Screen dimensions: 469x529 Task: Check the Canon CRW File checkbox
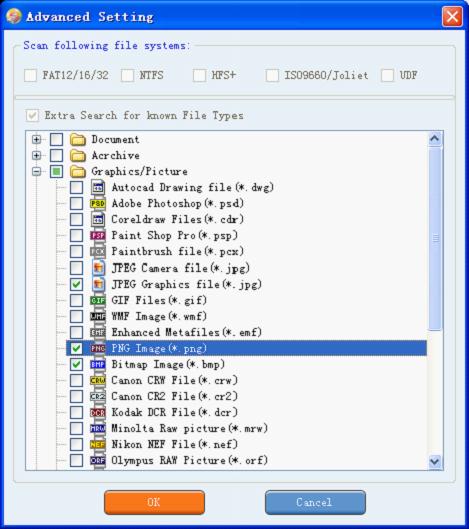click(77, 381)
